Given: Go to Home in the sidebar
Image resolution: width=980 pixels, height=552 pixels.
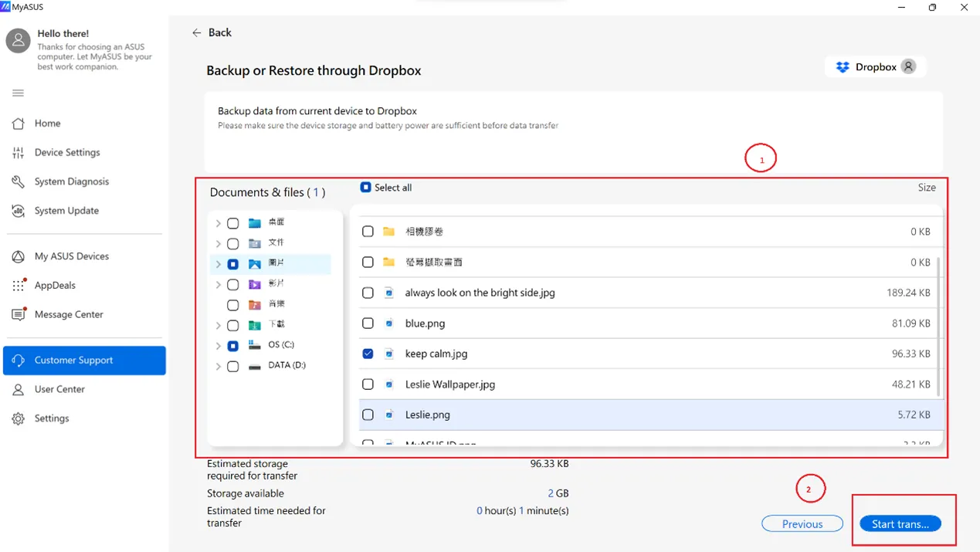Looking at the screenshot, I should pos(47,123).
